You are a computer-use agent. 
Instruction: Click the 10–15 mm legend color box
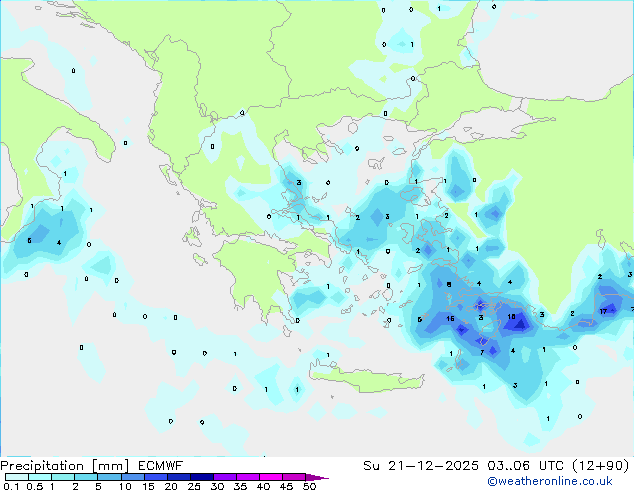[133, 477]
